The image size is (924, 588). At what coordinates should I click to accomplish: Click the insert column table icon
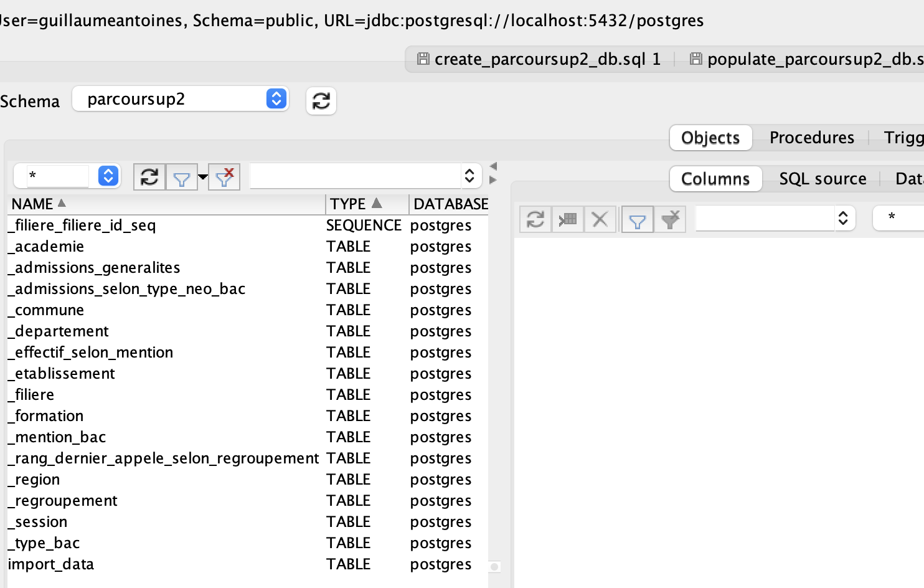tap(568, 219)
